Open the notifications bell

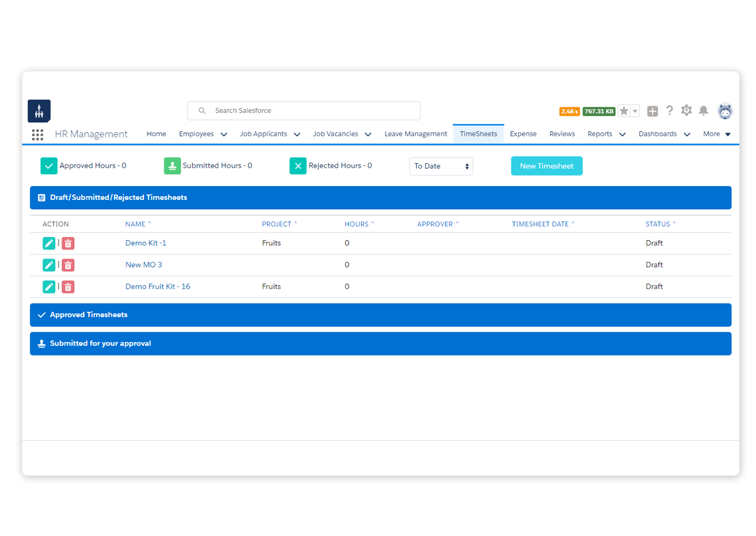click(x=703, y=111)
